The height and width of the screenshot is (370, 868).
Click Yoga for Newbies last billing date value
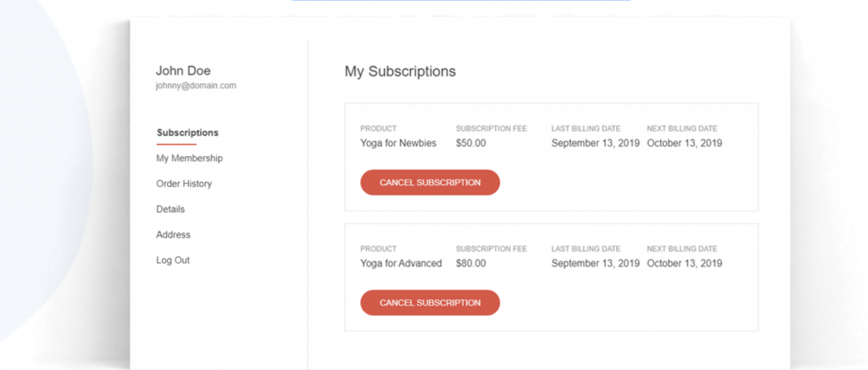pos(595,143)
